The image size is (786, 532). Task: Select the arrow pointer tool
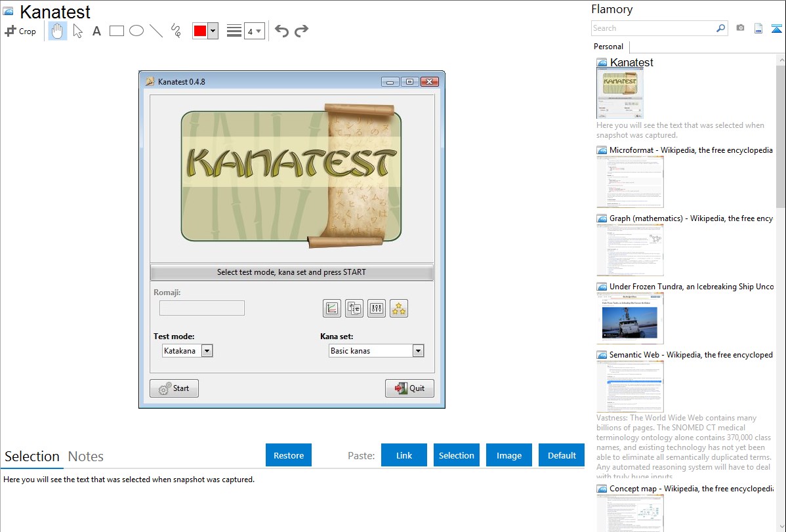tap(77, 31)
